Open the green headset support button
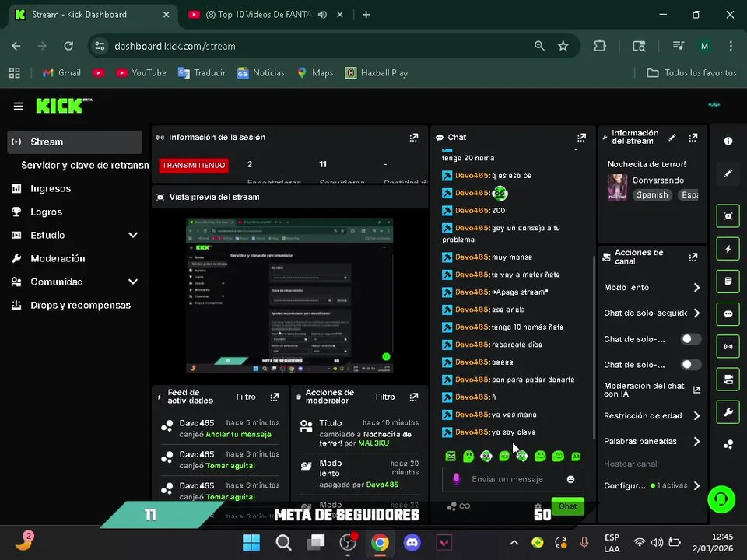 point(721,499)
